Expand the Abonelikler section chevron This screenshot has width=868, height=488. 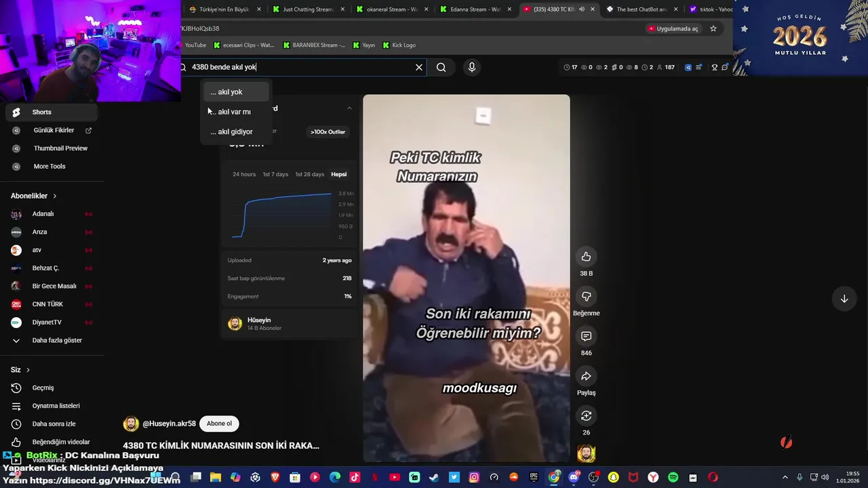[x=55, y=196]
